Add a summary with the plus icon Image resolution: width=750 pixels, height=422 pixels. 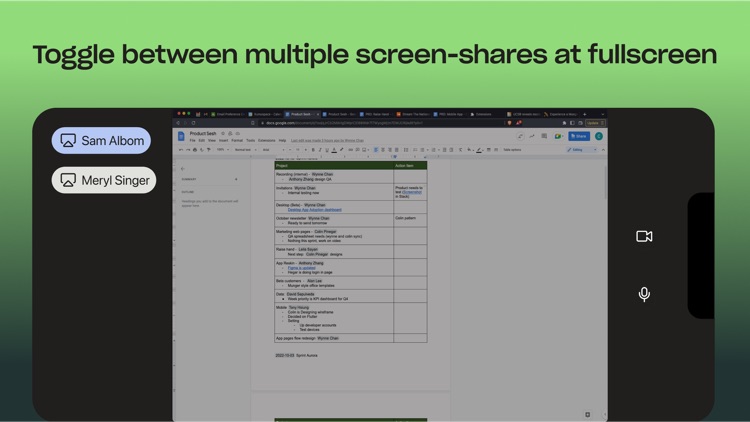tap(236, 179)
